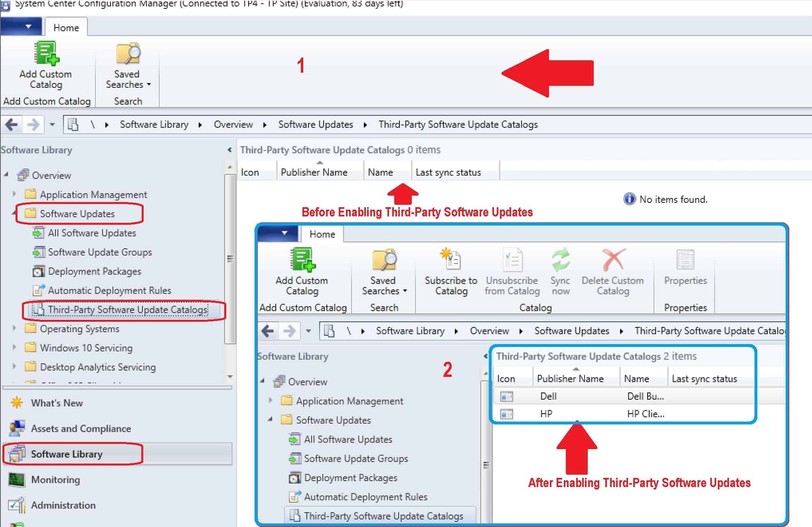Click the inset window's application menu button
This screenshot has height=527, width=812.
click(x=279, y=233)
